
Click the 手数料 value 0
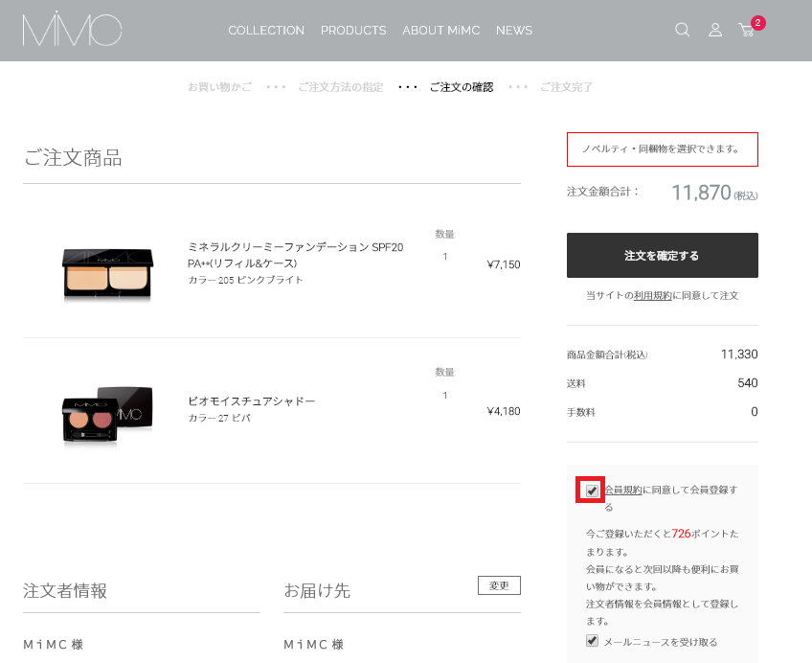[755, 411]
